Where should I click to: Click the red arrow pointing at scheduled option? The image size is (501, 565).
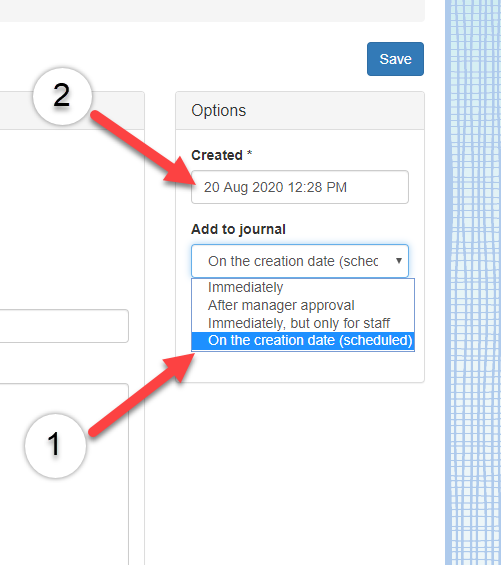point(142,395)
